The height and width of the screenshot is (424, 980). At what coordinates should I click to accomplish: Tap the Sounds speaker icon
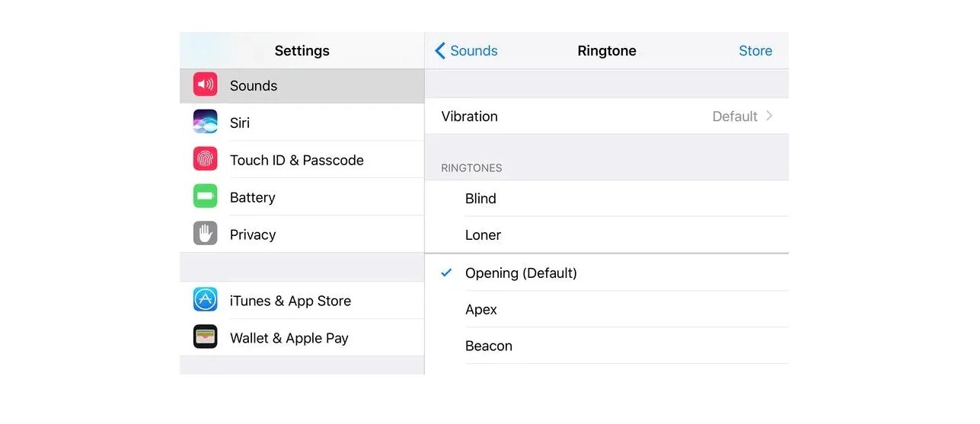205,85
